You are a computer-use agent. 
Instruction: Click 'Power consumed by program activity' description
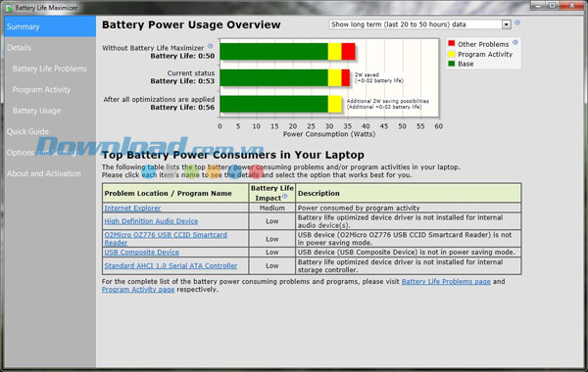(359, 208)
